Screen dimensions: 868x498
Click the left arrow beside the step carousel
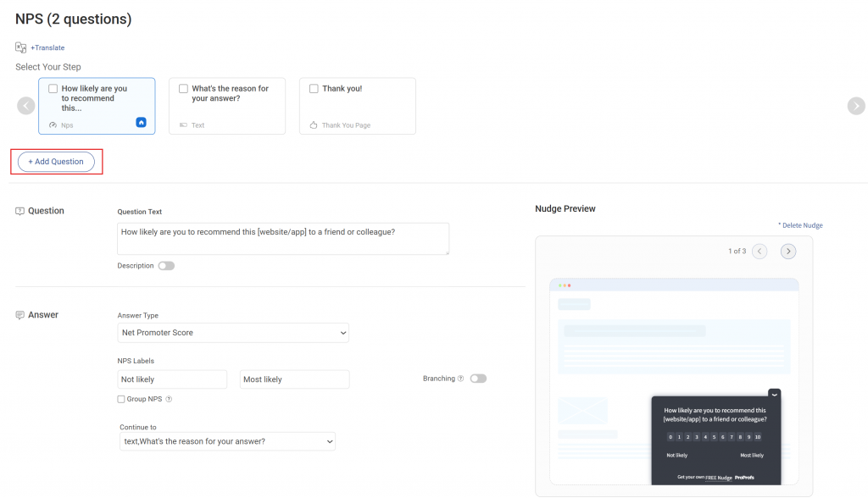pyautogui.click(x=25, y=105)
